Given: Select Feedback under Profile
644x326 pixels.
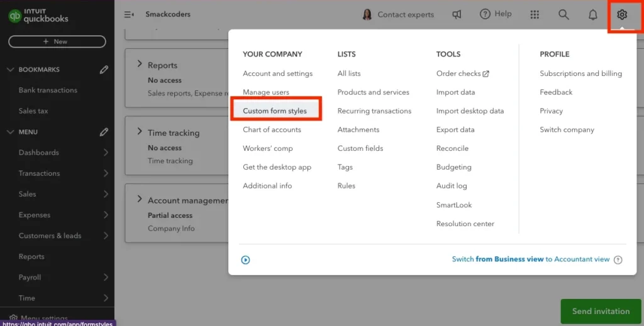Looking at the screenshot, I should pyautogui.click(x=556, y=92).
